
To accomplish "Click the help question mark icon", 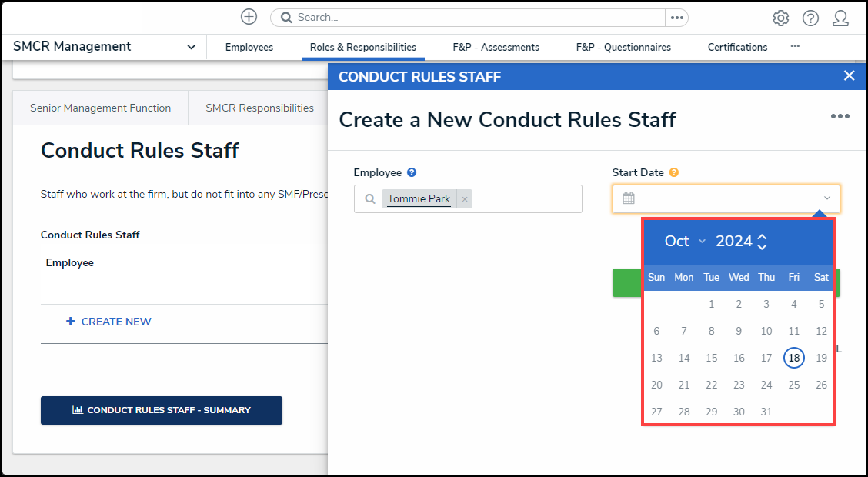I will 810,18.
